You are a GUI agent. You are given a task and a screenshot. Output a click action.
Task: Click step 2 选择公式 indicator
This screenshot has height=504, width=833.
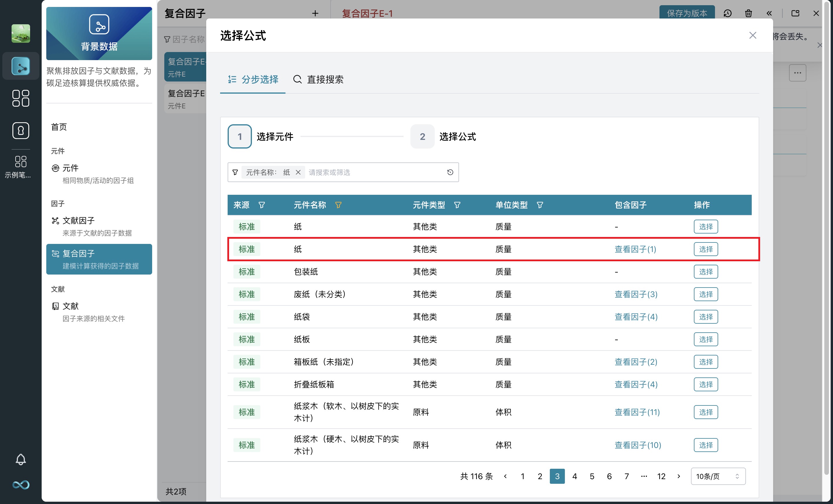coord(422,136)
